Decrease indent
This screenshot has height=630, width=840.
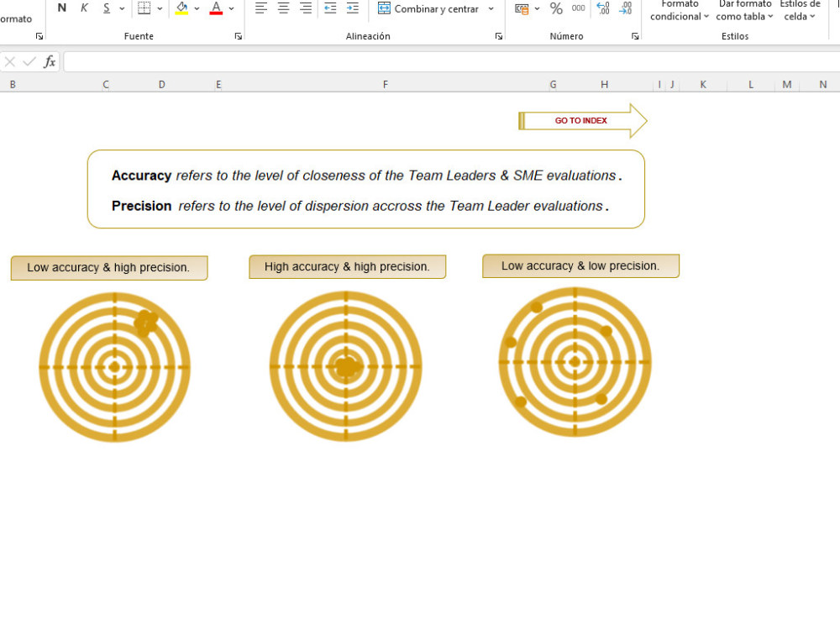330,8
